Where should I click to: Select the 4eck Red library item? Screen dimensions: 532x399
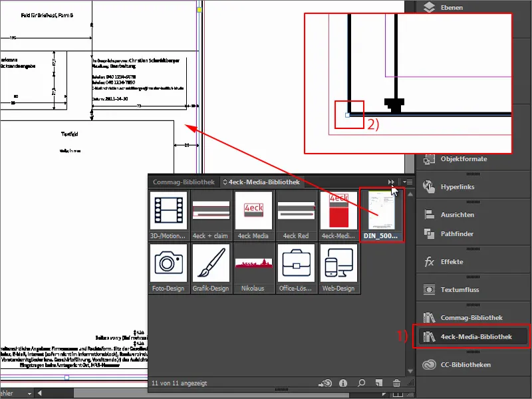296,215
